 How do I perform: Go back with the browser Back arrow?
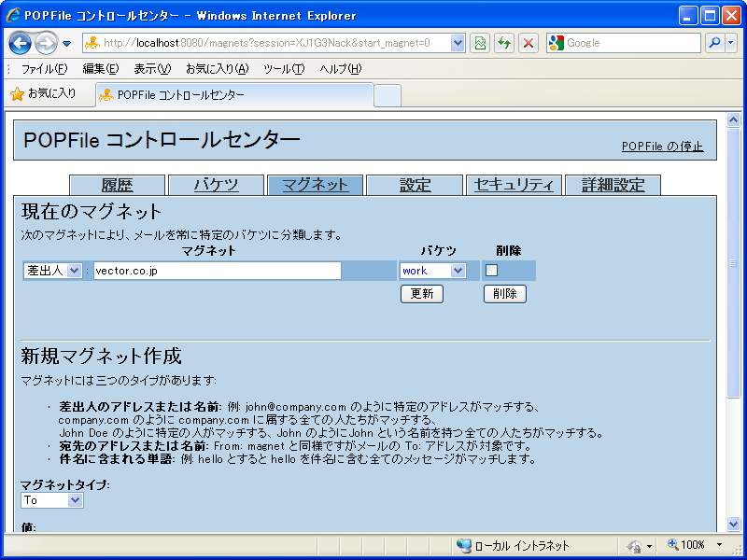coord(20,43)
